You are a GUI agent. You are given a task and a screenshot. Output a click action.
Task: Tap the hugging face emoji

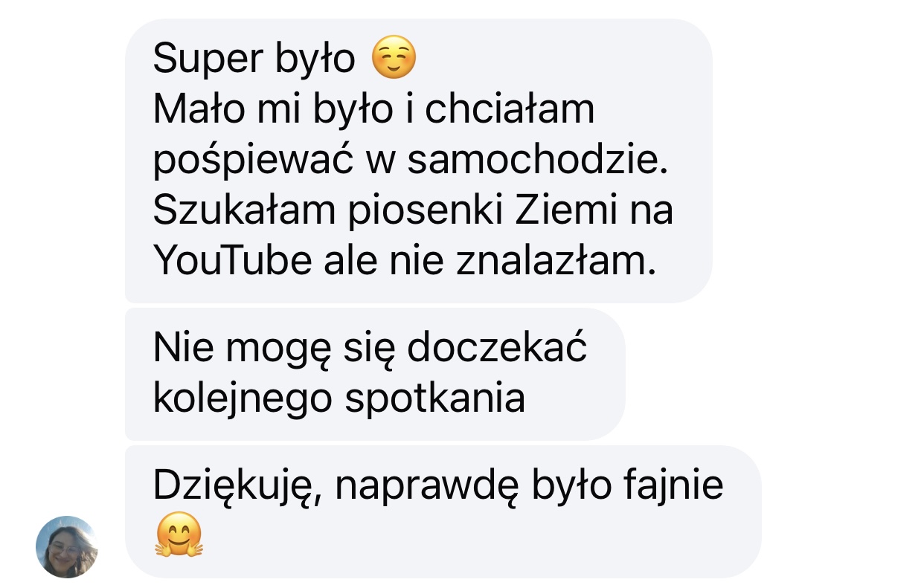[179, 534]
